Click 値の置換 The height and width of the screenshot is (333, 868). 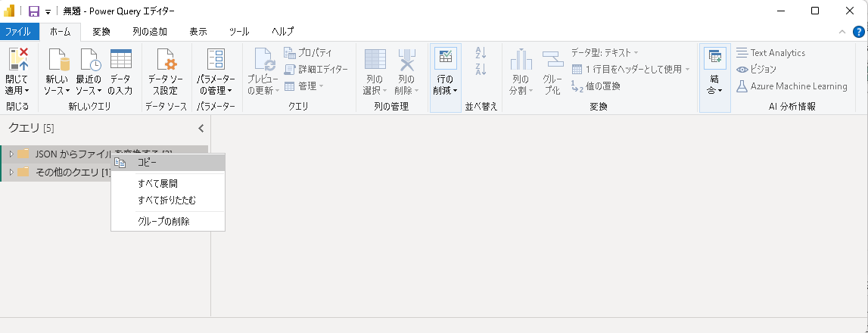(596, 86)
